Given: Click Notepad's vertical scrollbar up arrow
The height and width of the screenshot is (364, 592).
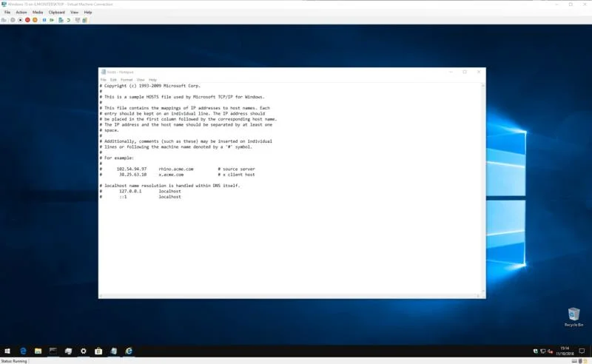Looking at the screenshot, I should (x=483, y=86).
